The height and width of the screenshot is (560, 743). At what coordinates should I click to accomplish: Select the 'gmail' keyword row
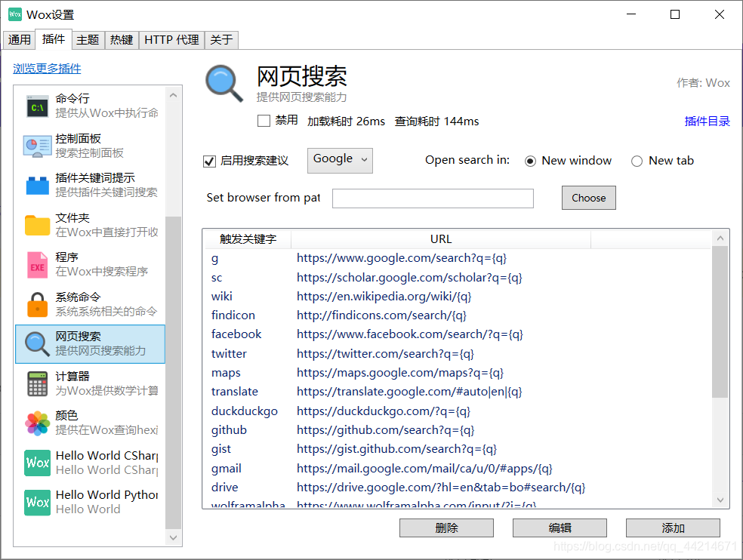coord(458,469)
